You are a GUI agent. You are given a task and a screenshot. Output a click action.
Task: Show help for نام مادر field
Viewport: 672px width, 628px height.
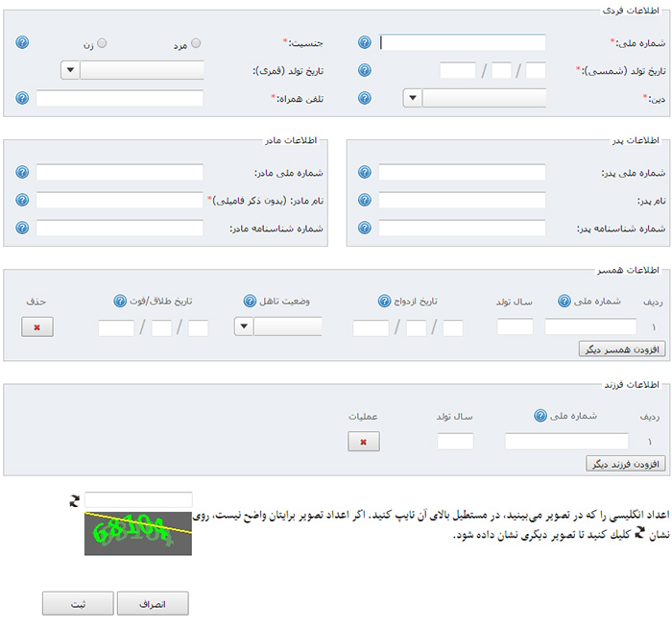click(22, 200)
